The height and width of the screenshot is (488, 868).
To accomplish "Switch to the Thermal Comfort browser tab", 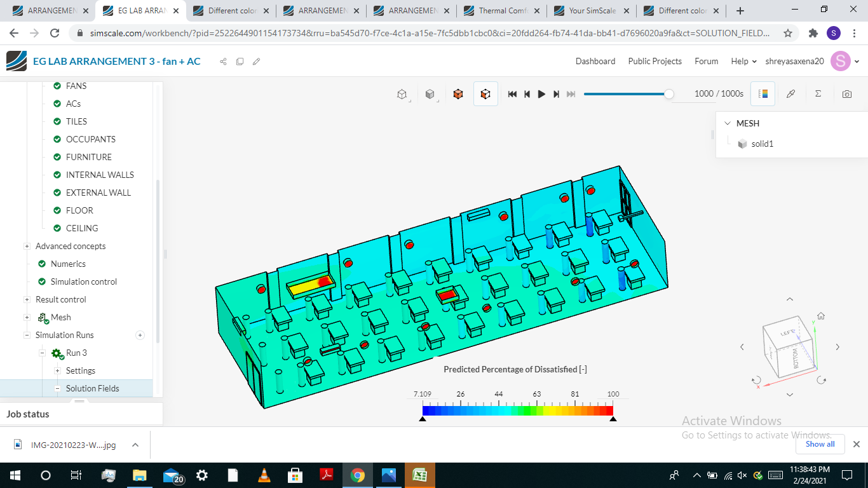I will [x=502, y=11].
